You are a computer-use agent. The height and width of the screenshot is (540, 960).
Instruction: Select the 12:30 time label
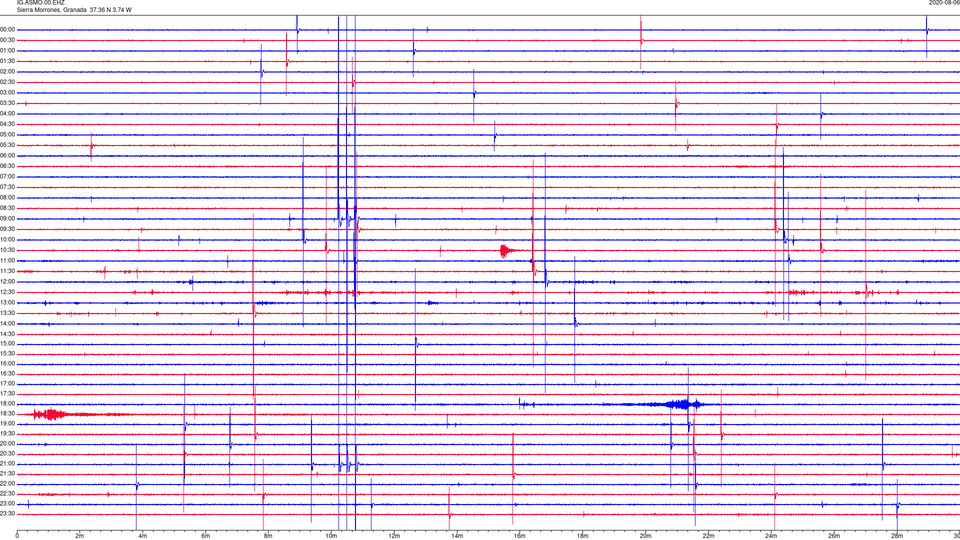pyautogui.click(x=8, y=292)
